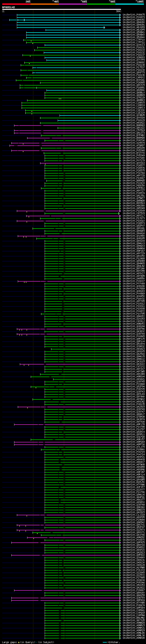This screenshot has height=644, width=146.
Task: Click the green ~80% identity legend segment
Action: (101, 4)
